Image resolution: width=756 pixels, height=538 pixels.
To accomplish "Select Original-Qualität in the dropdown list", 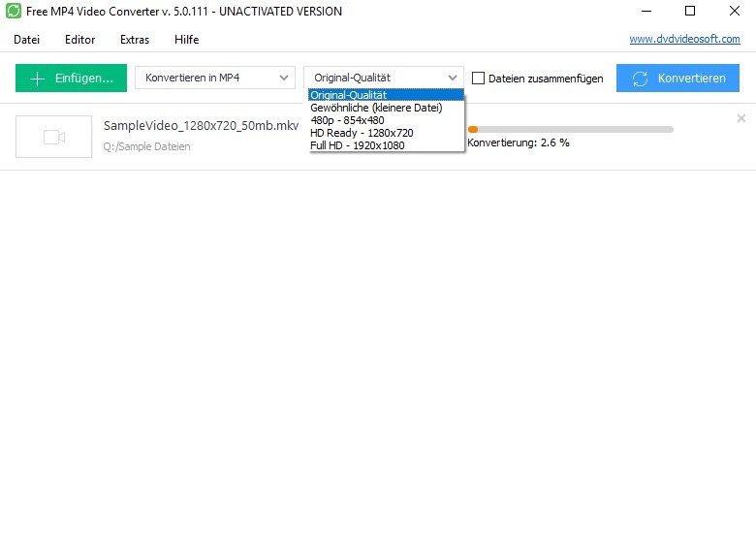I will click(x=386, y=95).
